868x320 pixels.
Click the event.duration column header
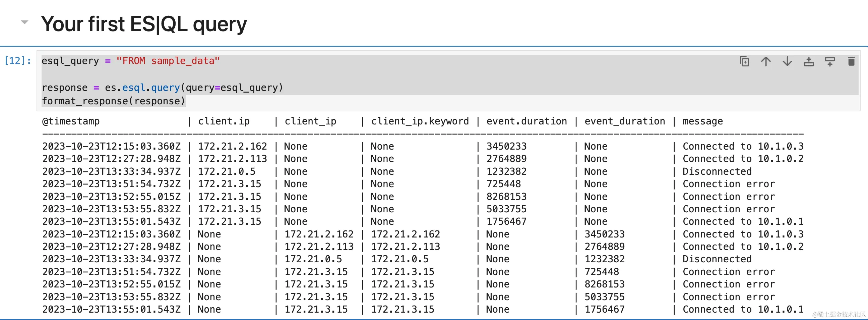(526, 121)
